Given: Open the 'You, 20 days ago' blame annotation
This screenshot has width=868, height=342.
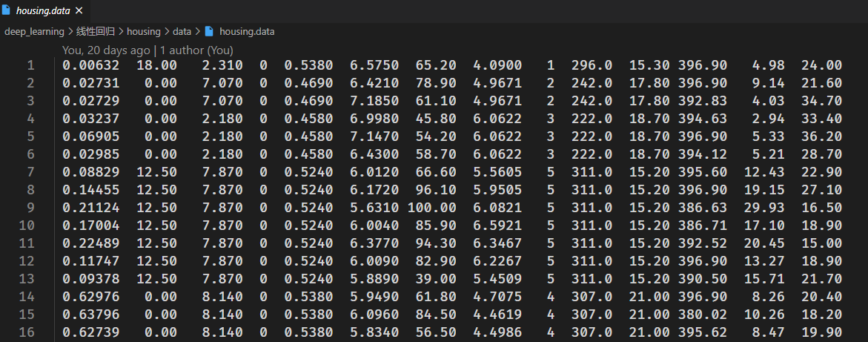Looking at the screenshot, I should (x=106, y=50).
